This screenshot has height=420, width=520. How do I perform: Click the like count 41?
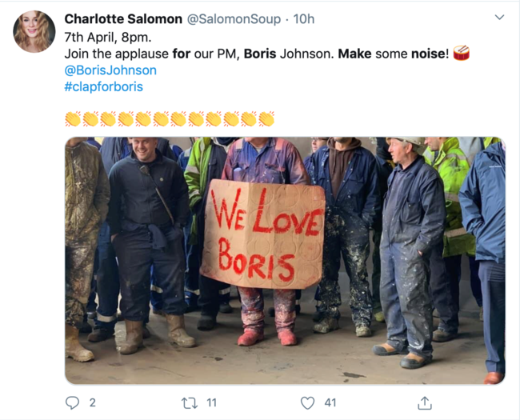330,402
